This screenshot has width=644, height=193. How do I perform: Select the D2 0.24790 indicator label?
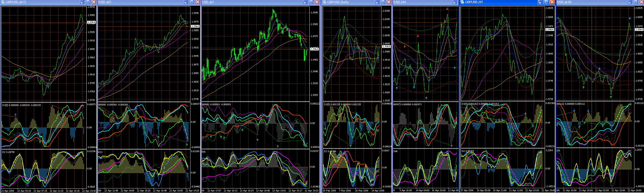coord(8,152)
